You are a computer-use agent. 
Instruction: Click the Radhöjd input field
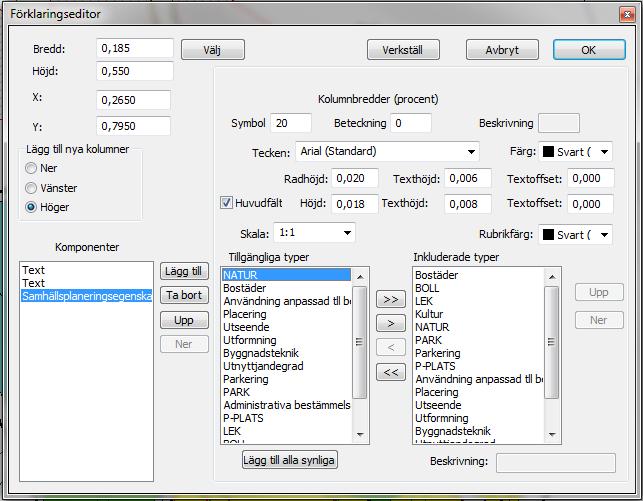pyautogui.click(x=354, y=178)
